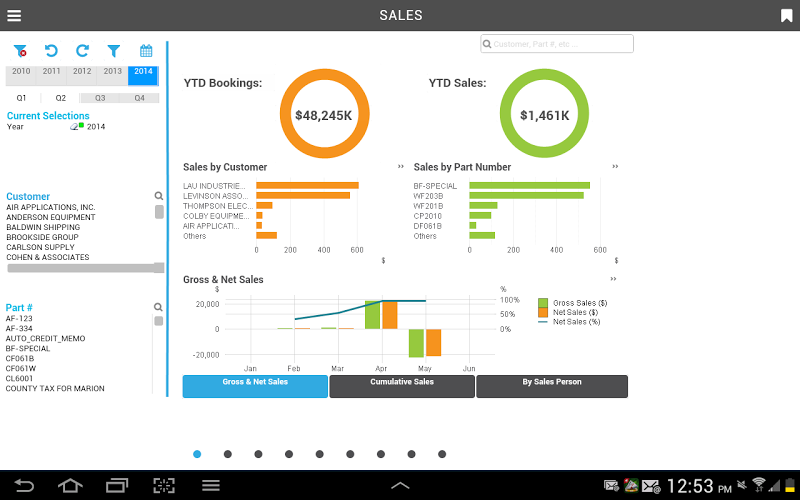Click the undo selection arrow icon
Viewport: 800px width, 500px height.
51,51
